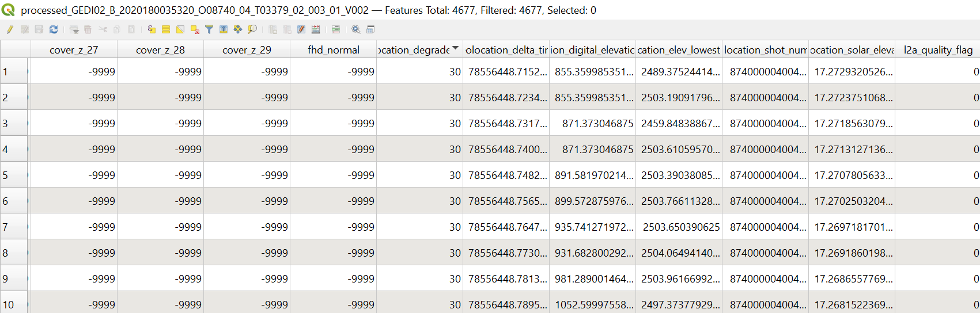The height and width of the screenshot is (313, 980).
Task: Select the elev_lowest cell in row 7
Action: tap(679, 227)
